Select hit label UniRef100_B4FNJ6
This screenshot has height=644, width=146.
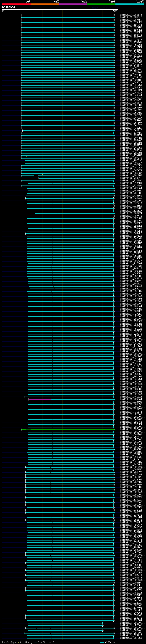coord(131,55)
